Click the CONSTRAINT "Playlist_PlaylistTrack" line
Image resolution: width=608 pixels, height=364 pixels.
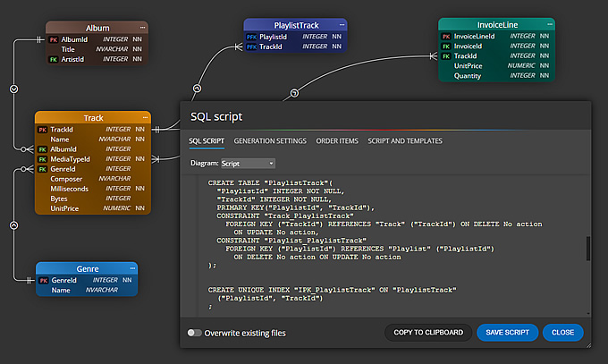click(291, 241)
